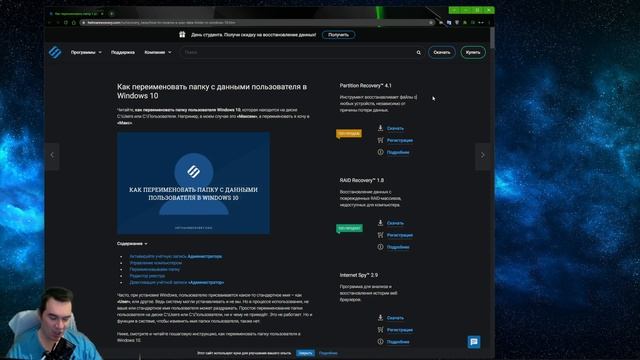Open Регистрация link for RAID Recovery
The width and height of the screenshot is (640, 360).
click(400, 235)
